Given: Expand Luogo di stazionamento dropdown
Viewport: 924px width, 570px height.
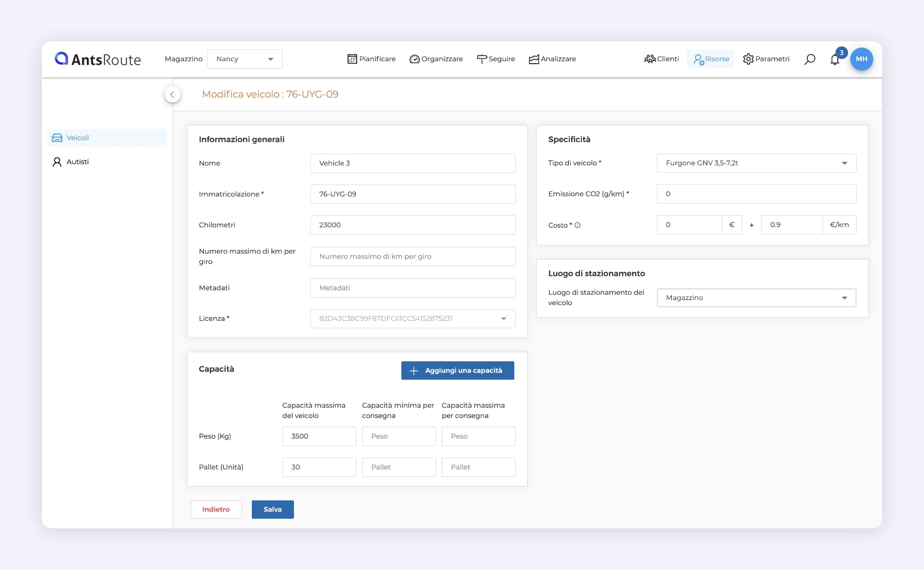Looking at the screenshot, I should coord(756,298).
